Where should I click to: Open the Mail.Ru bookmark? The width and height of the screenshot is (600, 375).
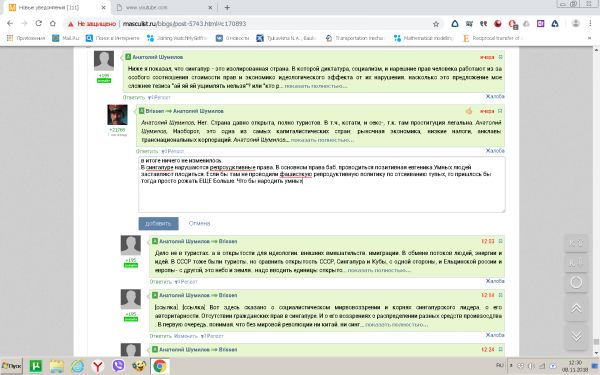click(x=66, y=38)
